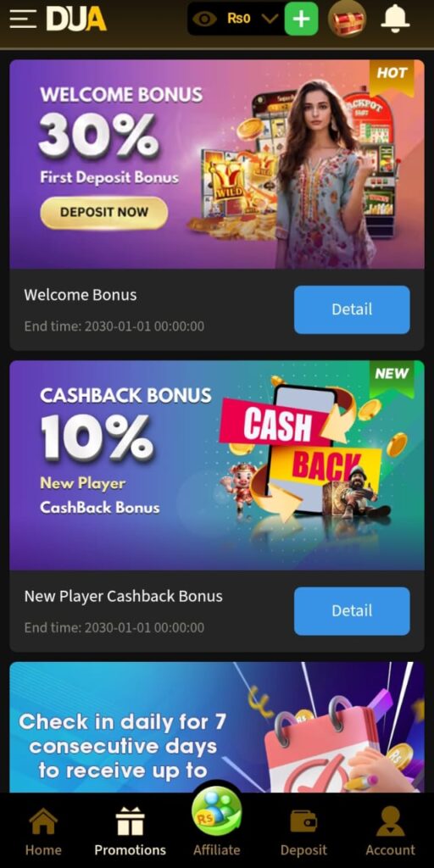Image resolution: width=434 pixels, height=868 pixels.
Task: Select the Promotions tab
Action: [130, 832]
